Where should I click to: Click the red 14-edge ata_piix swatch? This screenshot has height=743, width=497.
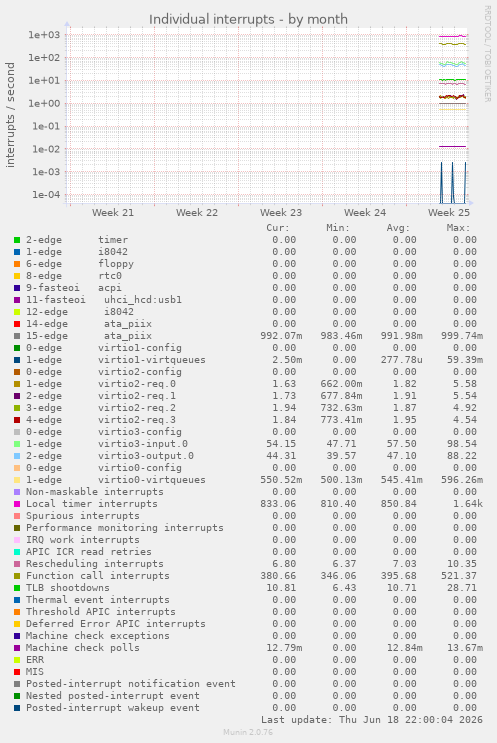pos(17,324)
